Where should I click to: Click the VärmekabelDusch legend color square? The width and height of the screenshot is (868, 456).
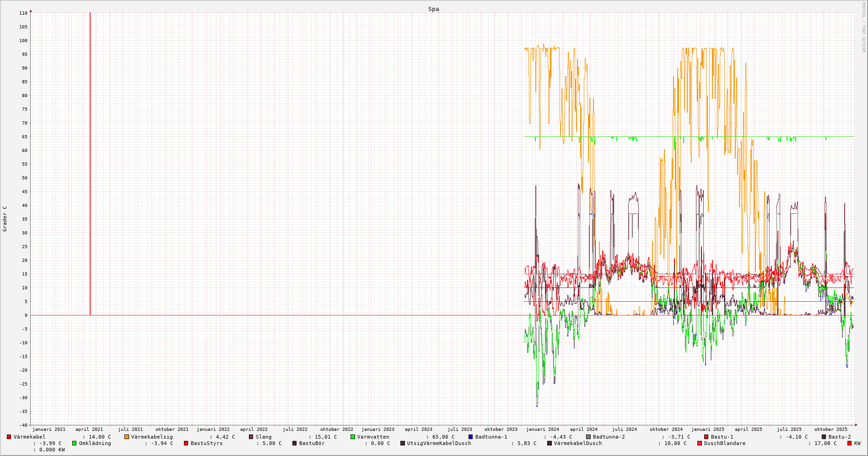tap(550, 443)
